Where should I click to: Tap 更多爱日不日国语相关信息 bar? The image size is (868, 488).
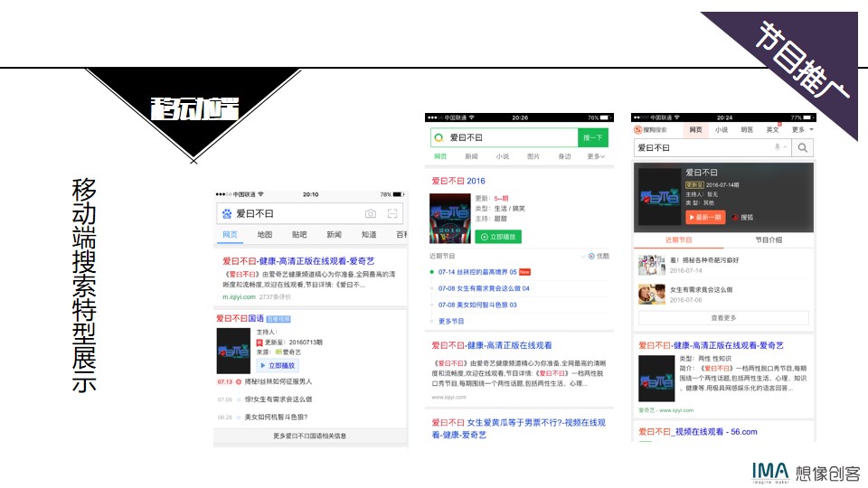[310, 436]
